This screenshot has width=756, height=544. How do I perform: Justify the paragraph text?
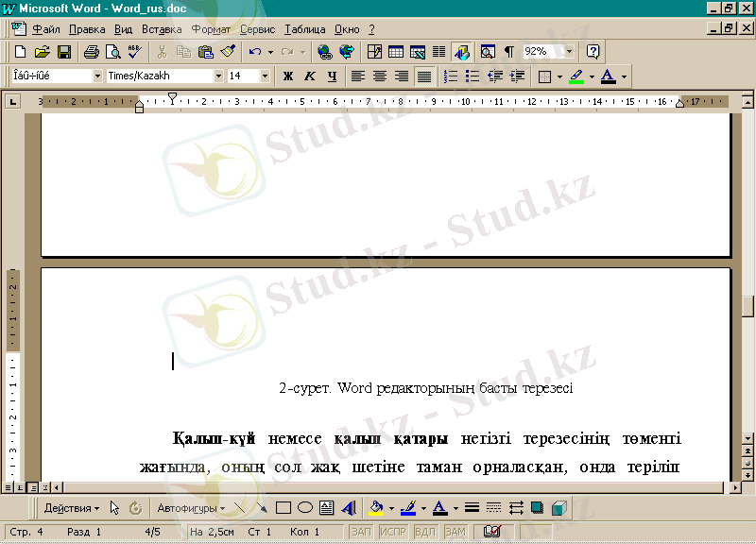point(423,76)
